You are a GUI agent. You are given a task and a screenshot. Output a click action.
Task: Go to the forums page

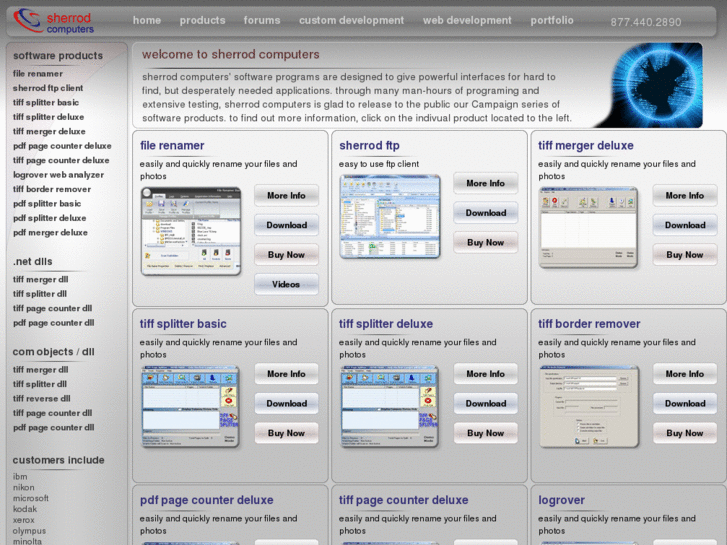262,20
